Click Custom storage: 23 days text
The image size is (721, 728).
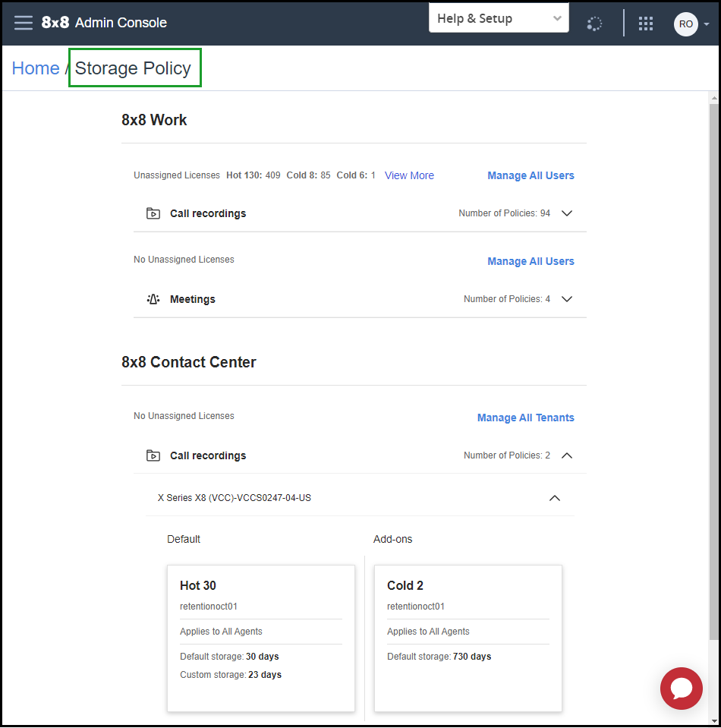pyautogui.click(x=231, y=675)
